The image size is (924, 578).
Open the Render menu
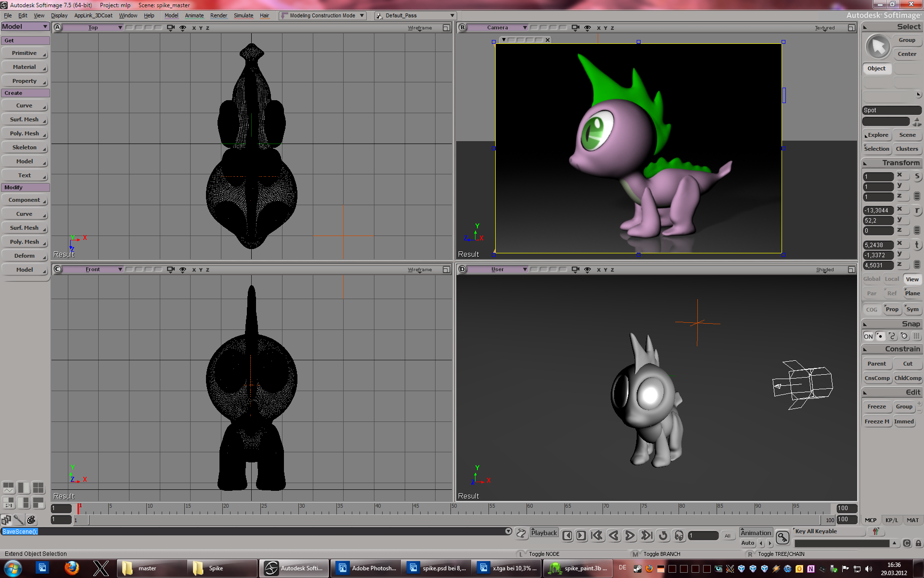218,15
